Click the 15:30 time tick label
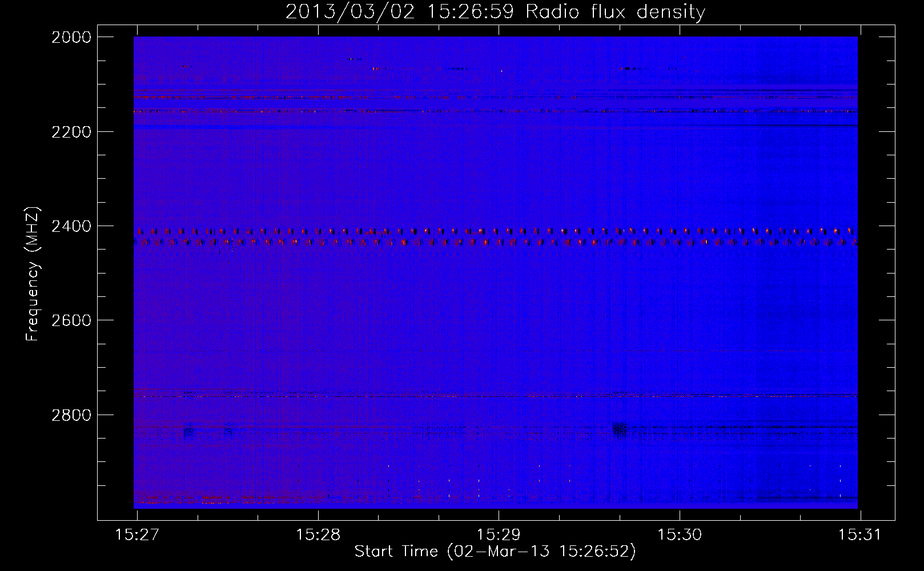The image size is (924, 571). coord(680,534)
